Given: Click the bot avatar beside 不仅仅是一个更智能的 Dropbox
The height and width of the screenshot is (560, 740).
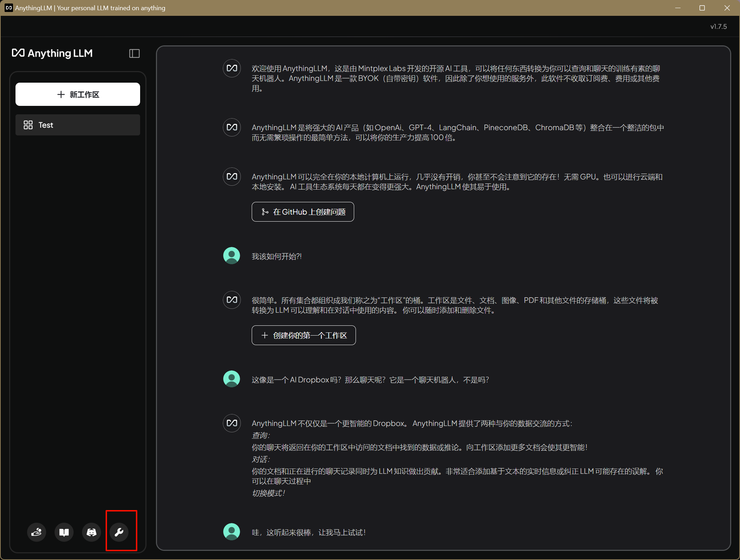Looking at the screenshot, I should [232, 423].
